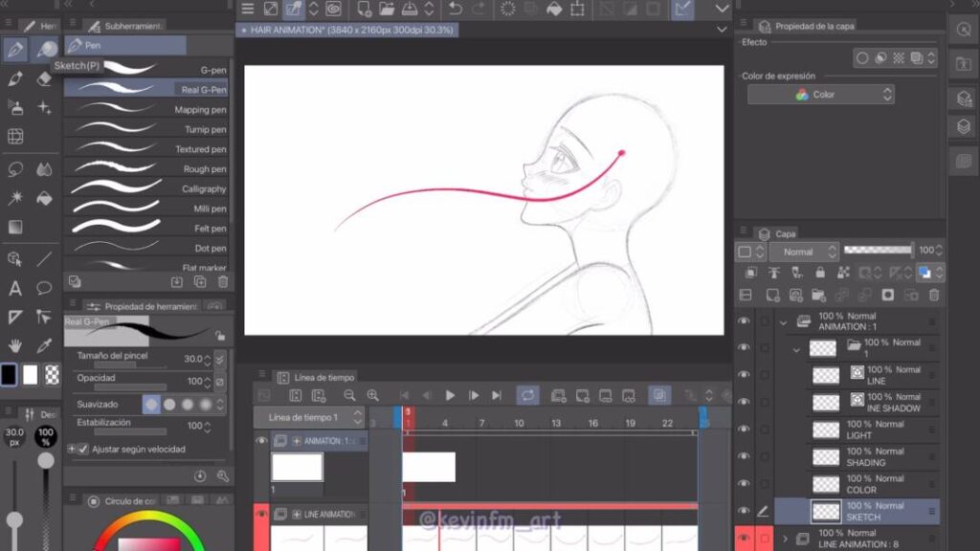Expand Ajustar según velocidad options
The width and height of the screenshot is (980, 551).
coord(71,450)
